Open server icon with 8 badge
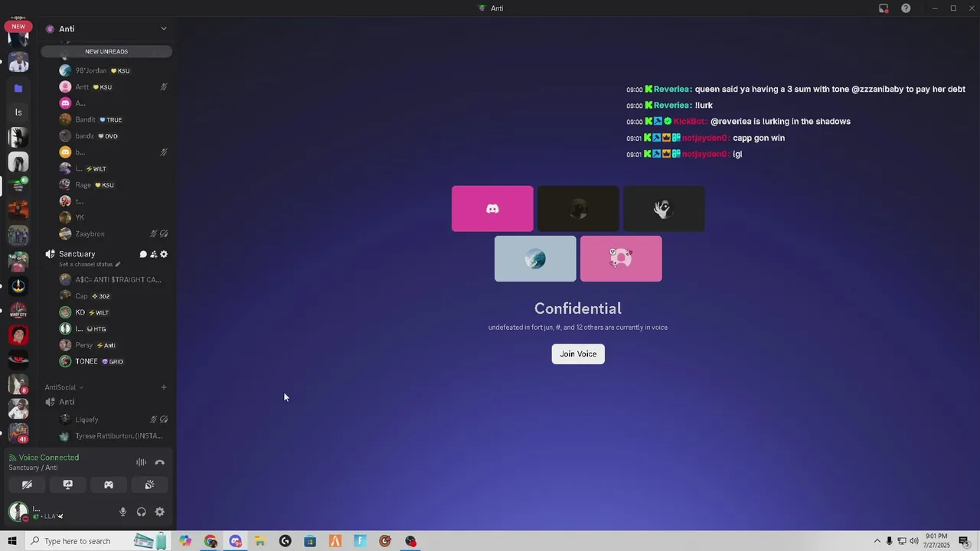980x551 pixels. coord(18,384)
